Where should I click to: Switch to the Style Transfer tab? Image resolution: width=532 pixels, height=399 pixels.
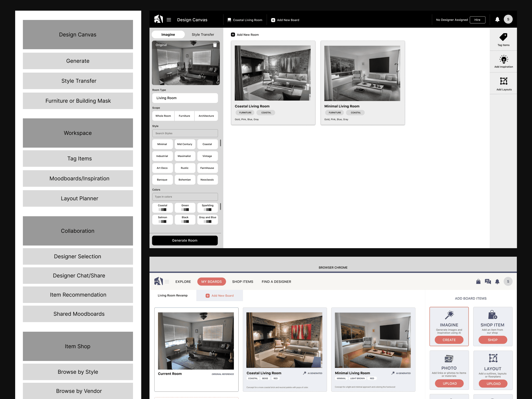tap(203, 35)
